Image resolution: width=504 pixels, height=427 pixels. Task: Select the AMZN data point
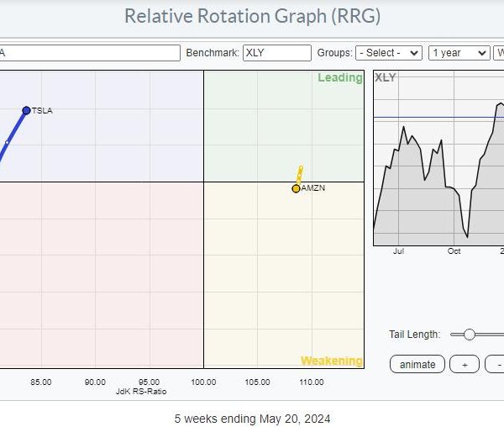click(296, 188)
